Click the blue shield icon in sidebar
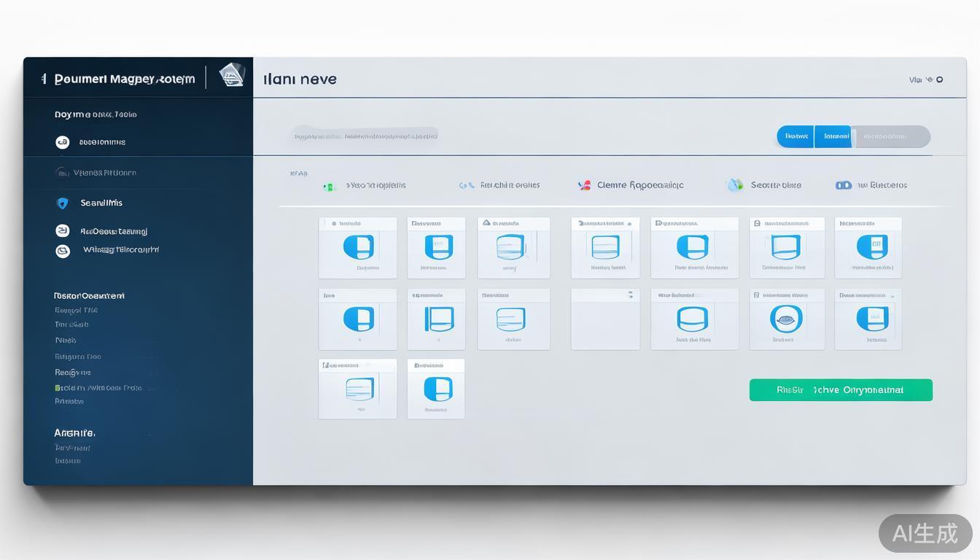Image resolution: width=980 pixels, height=560 pixels. 63,203
